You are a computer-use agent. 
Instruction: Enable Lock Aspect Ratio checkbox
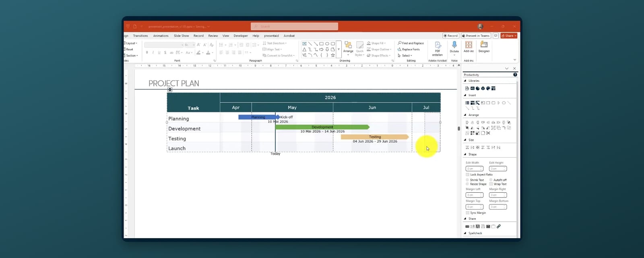tap(467, 175)
